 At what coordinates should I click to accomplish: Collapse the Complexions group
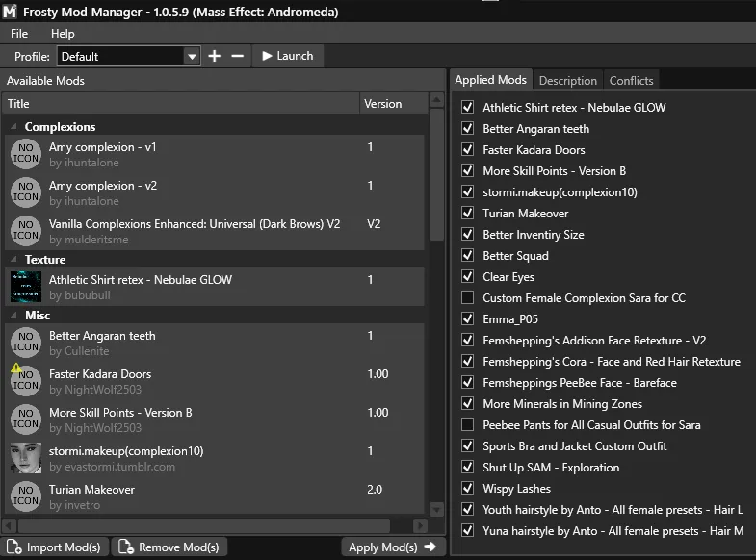pos(13,127)
